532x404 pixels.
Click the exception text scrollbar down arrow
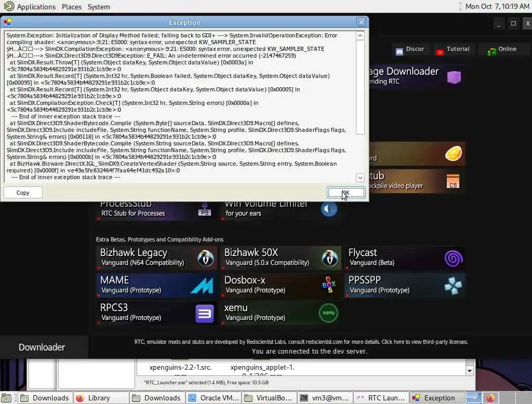pyautogui.click(x=360, y=178)
